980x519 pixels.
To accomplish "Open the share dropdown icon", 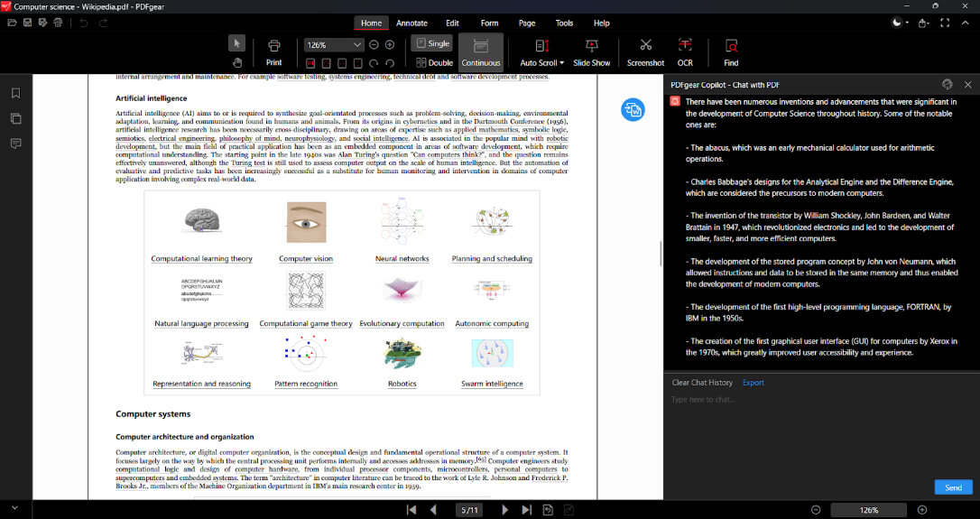I will coord(923,23).
